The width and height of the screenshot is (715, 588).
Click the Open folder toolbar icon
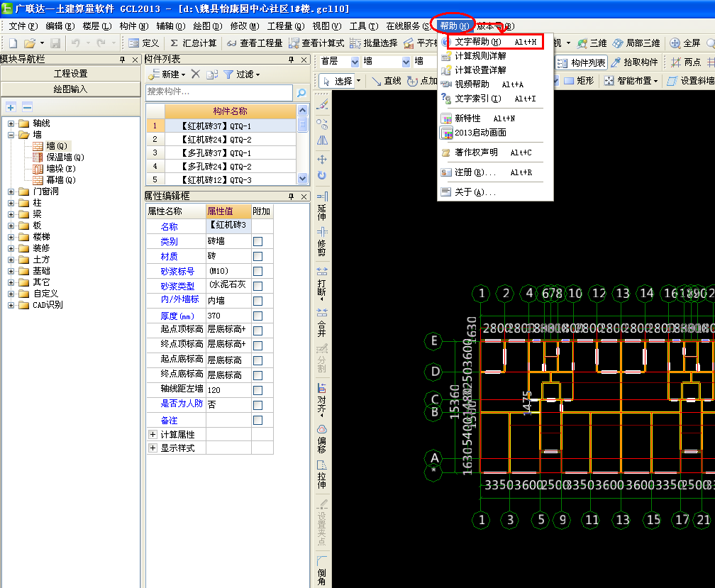tap(30, 43)
